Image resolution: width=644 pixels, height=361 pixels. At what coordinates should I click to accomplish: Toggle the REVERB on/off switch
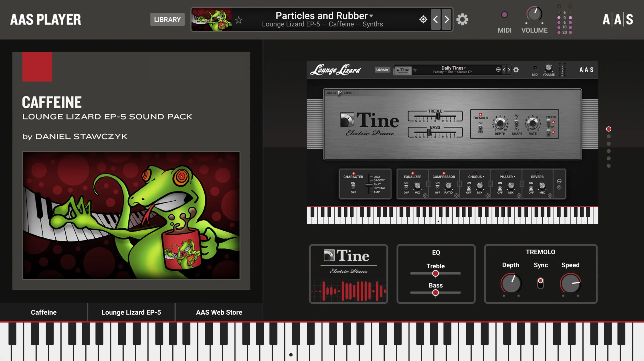point(531,188)
